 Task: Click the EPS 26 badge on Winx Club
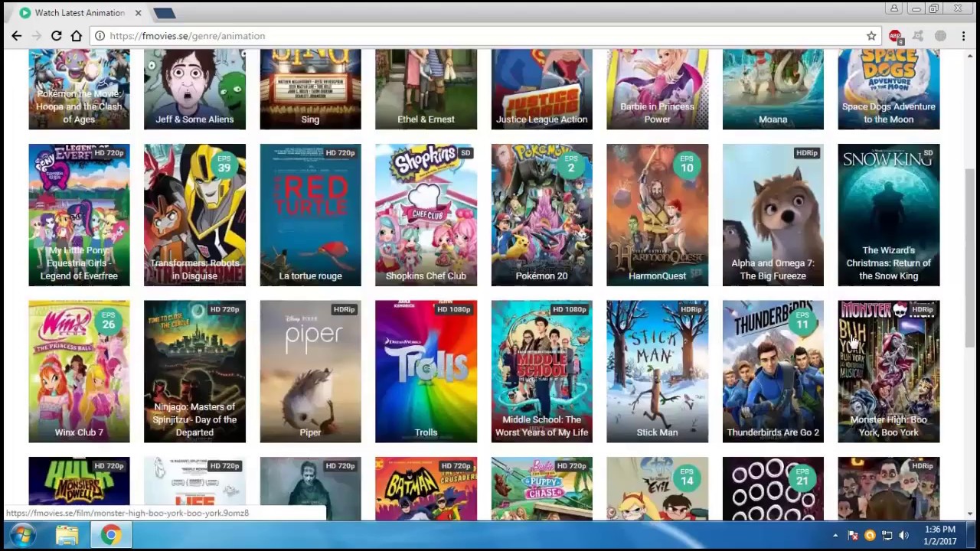coord(108,320)
